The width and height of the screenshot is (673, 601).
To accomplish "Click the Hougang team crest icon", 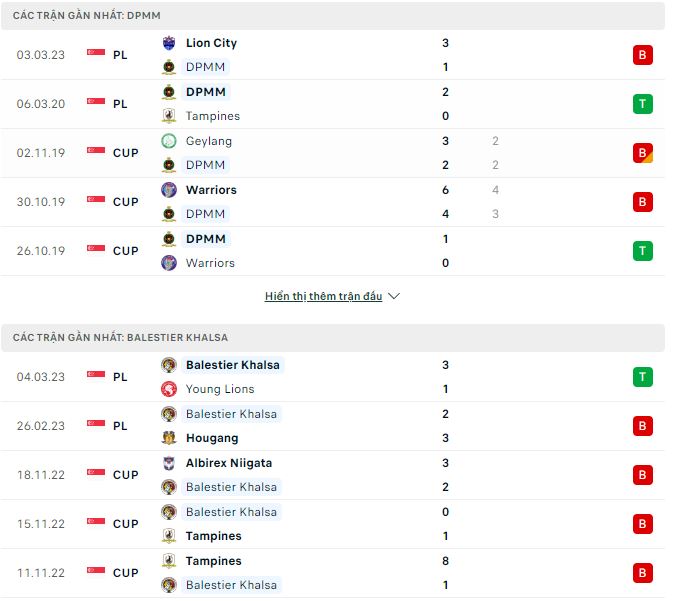I will click(168, 438).
